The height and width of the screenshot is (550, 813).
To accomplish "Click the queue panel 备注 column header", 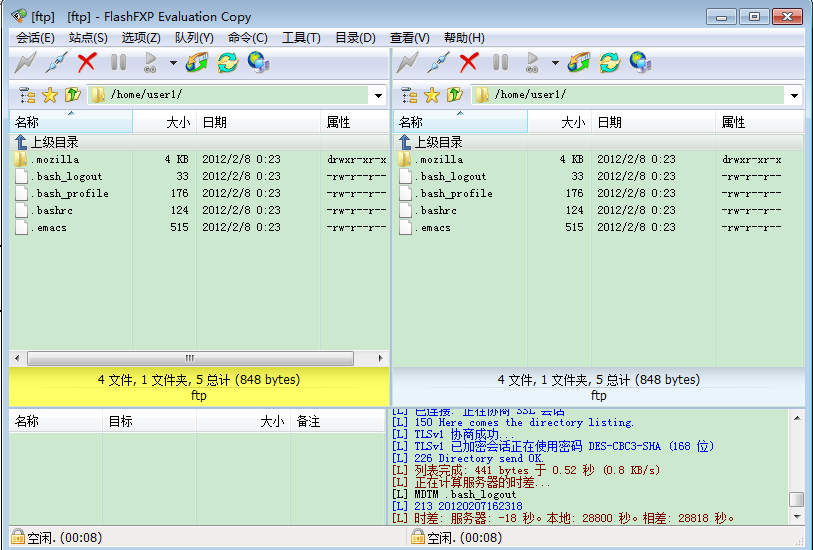I will (337, 421).
